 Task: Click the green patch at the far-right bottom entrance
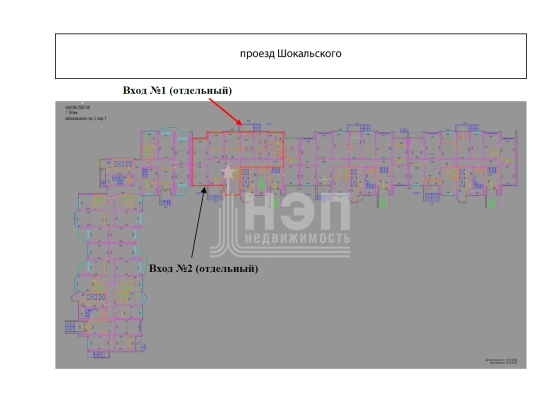[492, 203]
